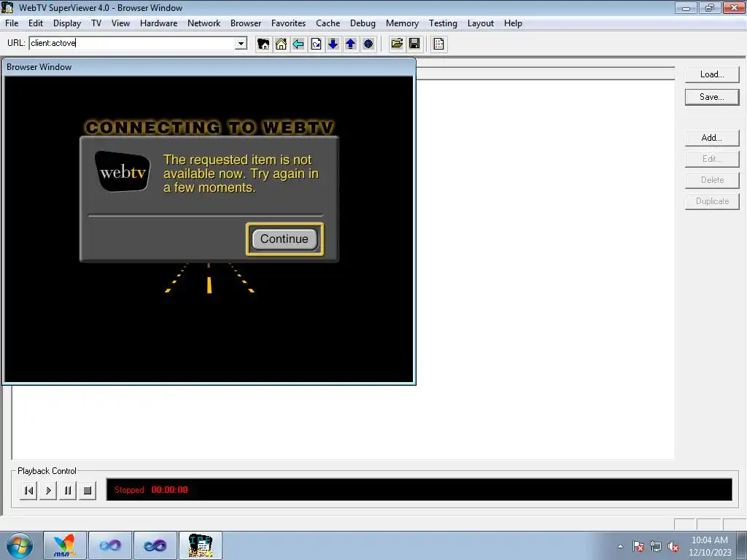Rewind playback to start
Screen dimensions: 747x560
pos(28,491)
